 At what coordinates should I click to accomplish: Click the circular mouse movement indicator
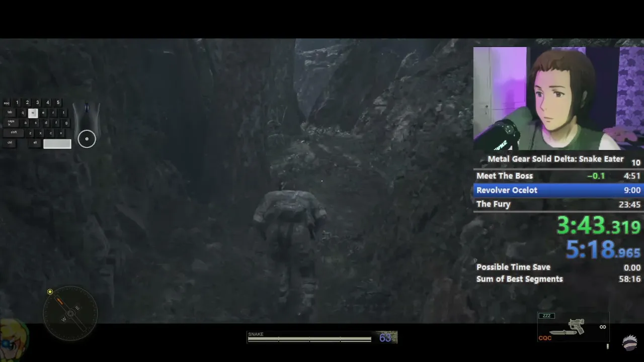(87, 139)
